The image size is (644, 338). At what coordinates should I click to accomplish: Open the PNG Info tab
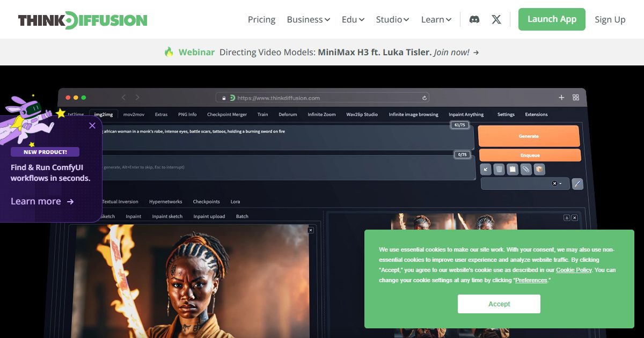187,114
